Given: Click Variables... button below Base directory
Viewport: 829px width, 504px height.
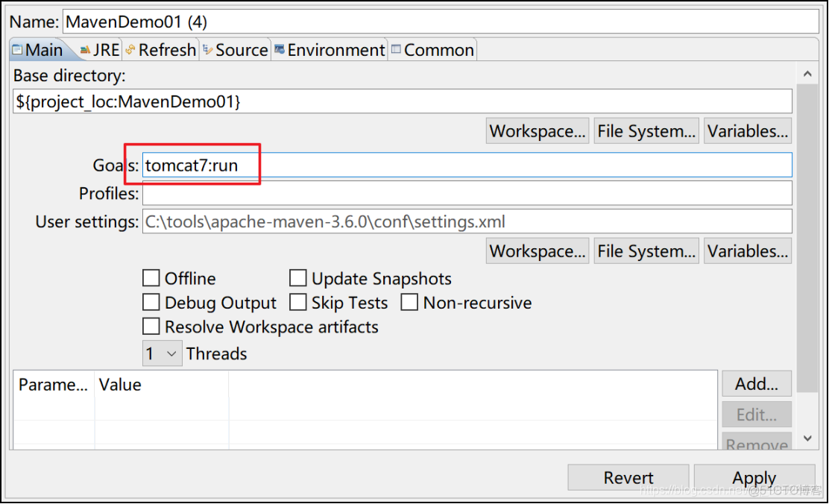Looking at the screenshot, I should point(747,131).
